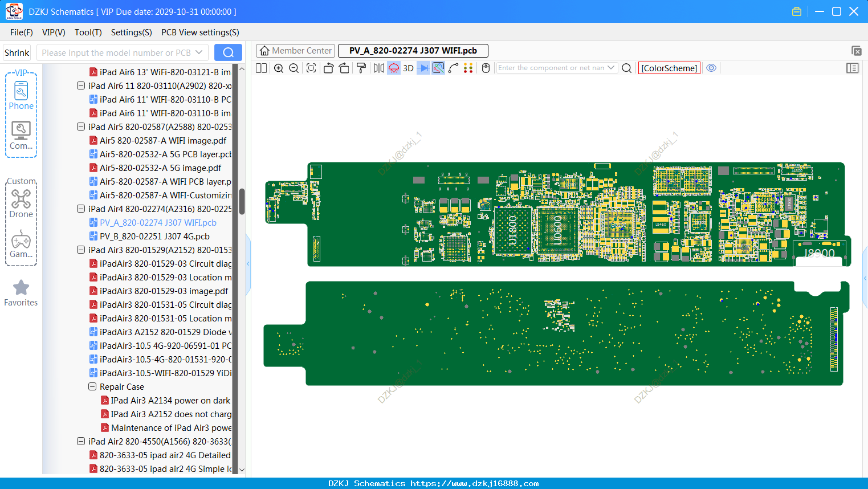
Task: Zoom out of the PCB view
Action: (294, 68)
